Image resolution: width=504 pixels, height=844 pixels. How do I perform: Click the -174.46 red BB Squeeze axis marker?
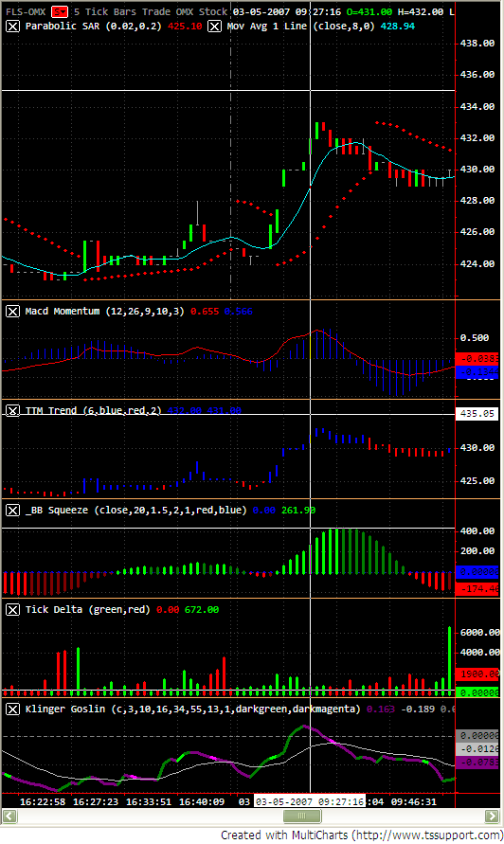point(477,589)
